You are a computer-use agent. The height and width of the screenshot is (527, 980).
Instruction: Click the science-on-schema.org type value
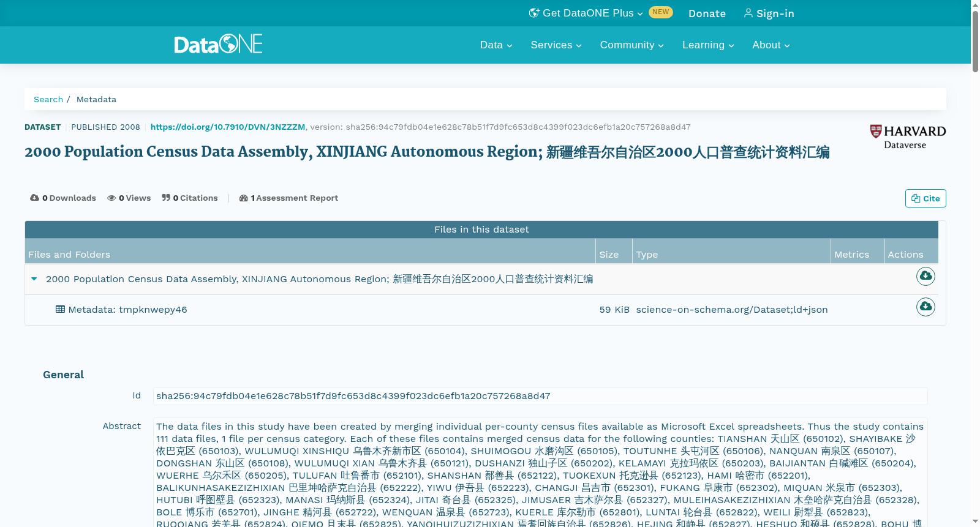click(x=732, y=310)
